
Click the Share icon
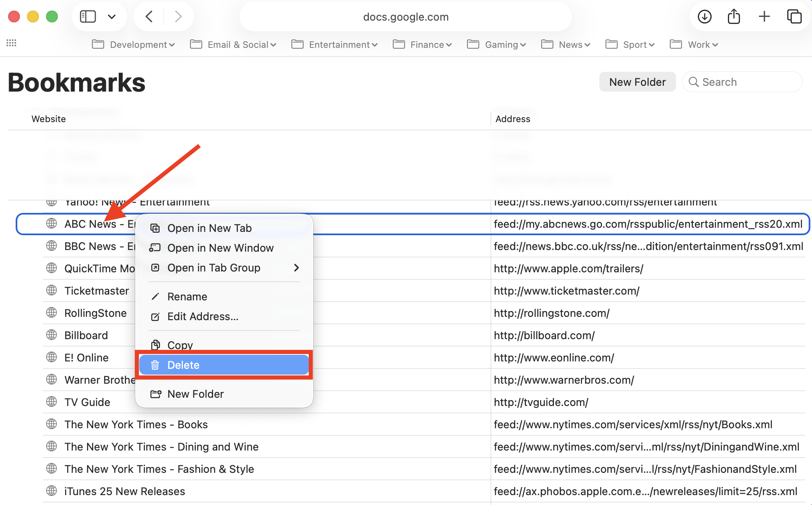point(734,17)
